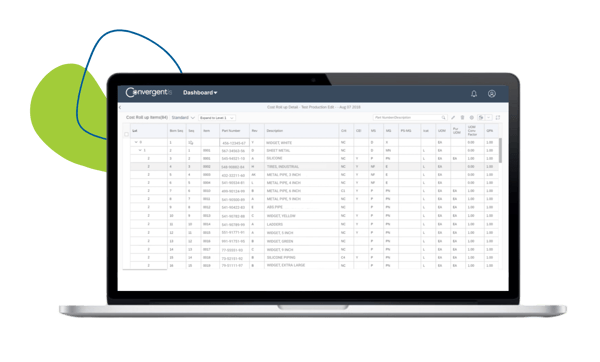The height and width of the screenshot is (362, 600).
Task: Collapse the level 0 tree row
Action: 136,142
